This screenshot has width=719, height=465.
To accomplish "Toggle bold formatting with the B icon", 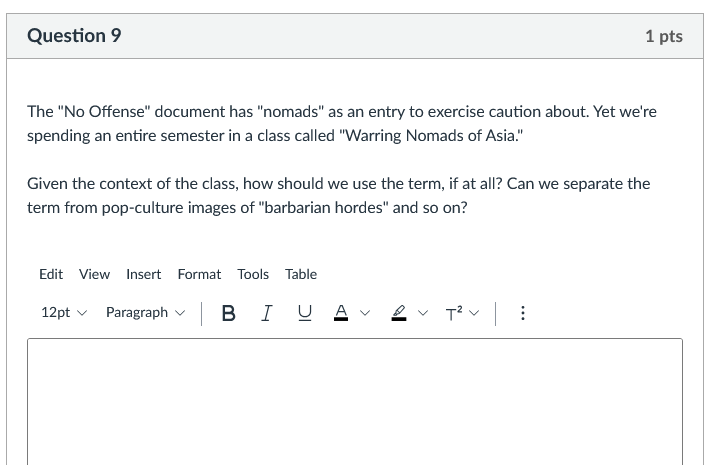I will 229,313.
